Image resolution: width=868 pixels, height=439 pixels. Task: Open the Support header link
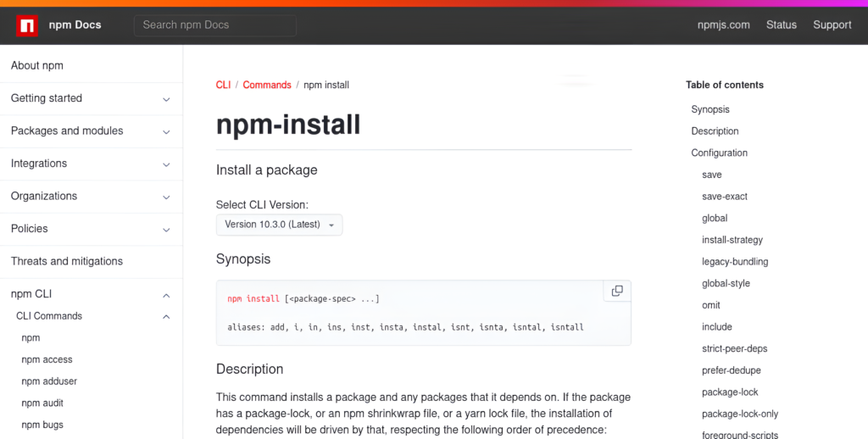[x=832, y=25]
